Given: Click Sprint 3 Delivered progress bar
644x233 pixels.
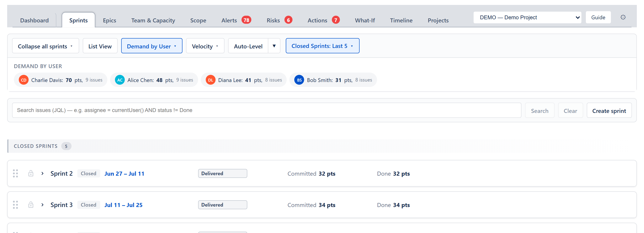Looking at the screenshot, I should pyautogui.click(x=222, y=205).
